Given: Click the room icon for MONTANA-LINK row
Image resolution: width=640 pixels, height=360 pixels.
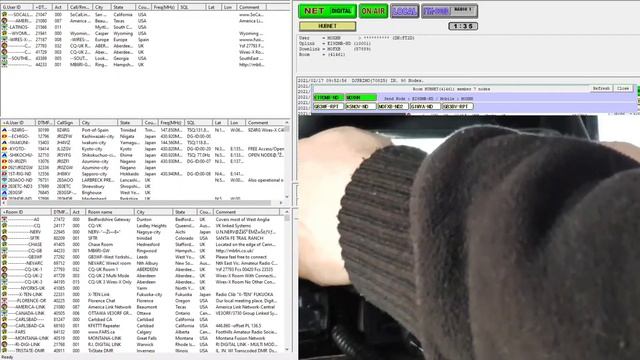Looking at the screenshot, I should (x=4, y=338).
